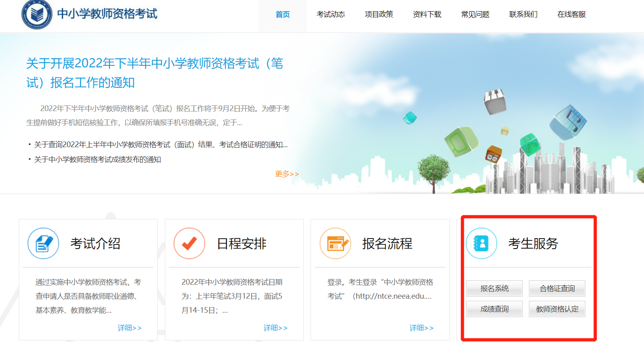The width and height of the screenshot is (644, 342).
Task: Click 详细>> under 报名流程
Action: point(421,328)
